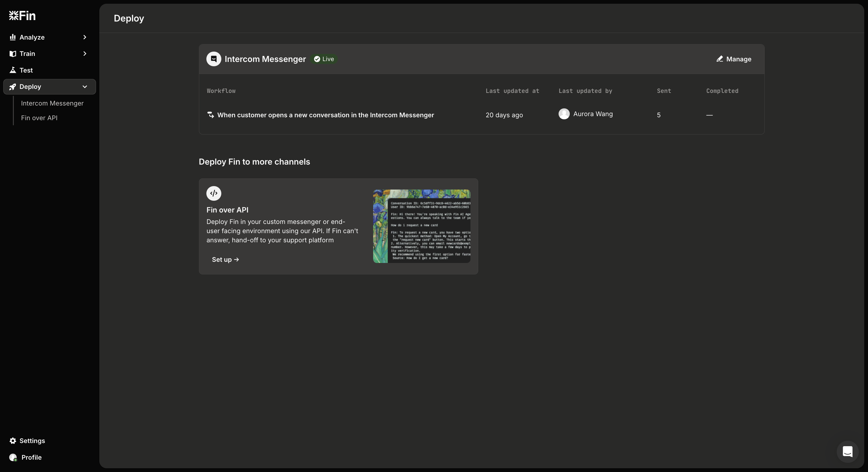Click the Fin over API card title
868x472 pixels.
(227, 210)
